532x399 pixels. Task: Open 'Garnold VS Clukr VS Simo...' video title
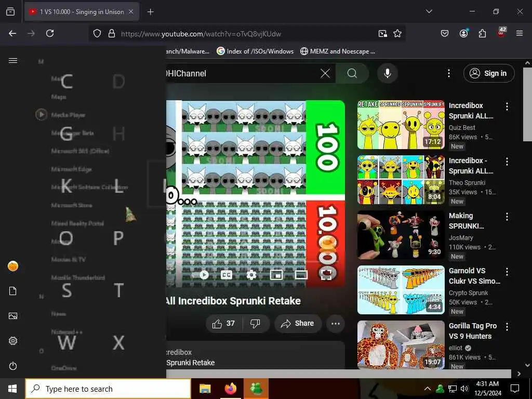pyautogui.click(x=474, y=276)
